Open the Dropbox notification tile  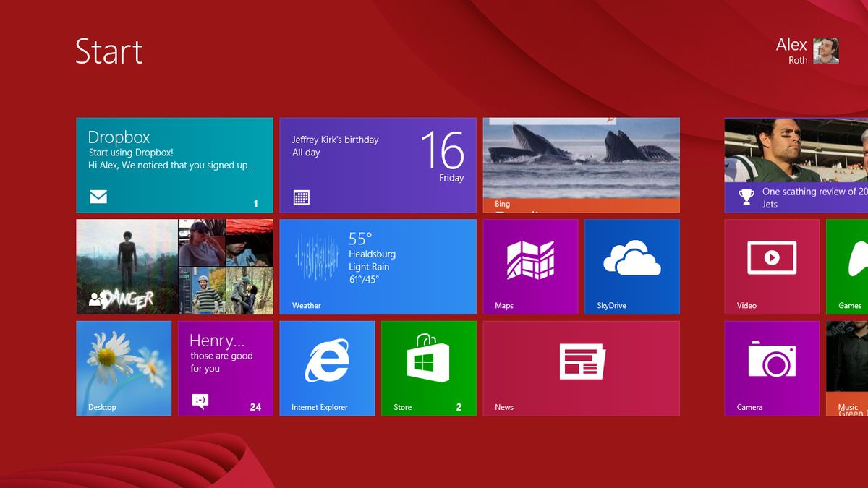click(x=174, y=165)
